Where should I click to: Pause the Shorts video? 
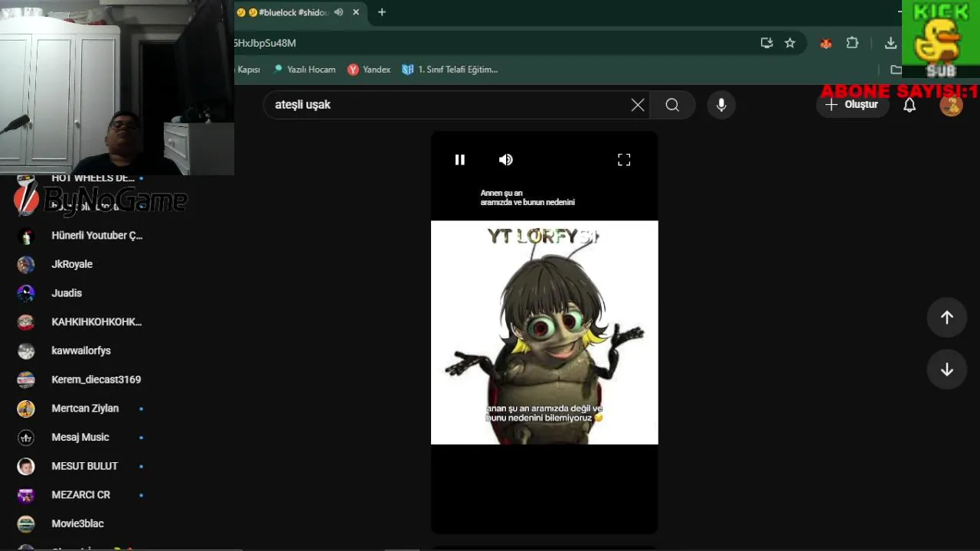click(x=459, y=160)
